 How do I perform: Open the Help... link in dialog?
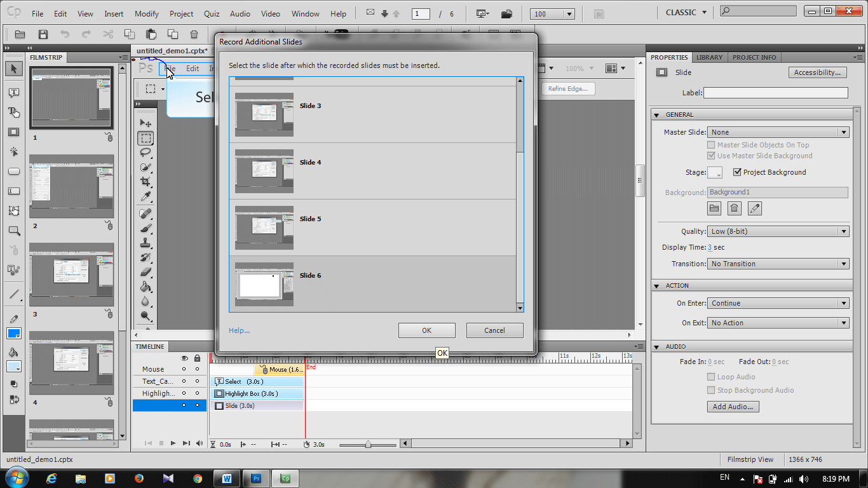point(239,330)
